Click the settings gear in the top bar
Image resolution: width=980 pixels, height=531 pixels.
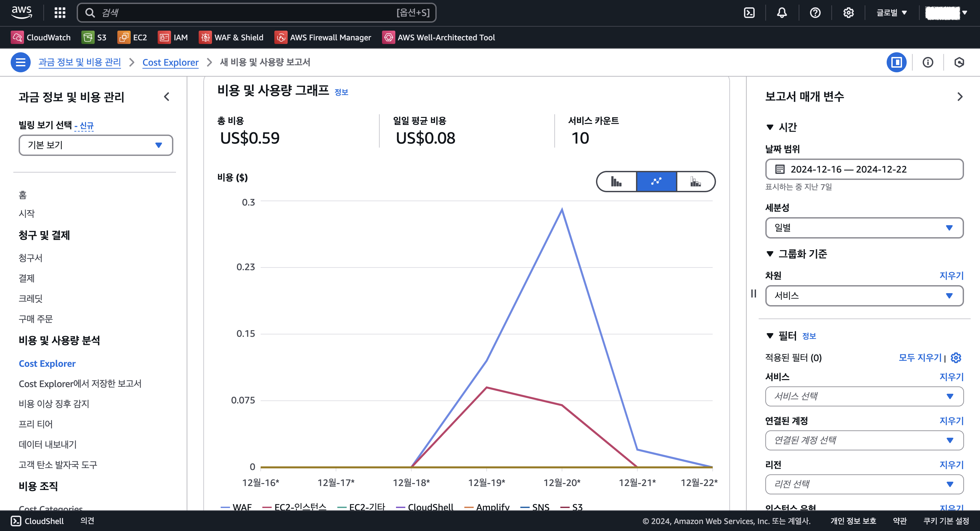pos(848,13)
